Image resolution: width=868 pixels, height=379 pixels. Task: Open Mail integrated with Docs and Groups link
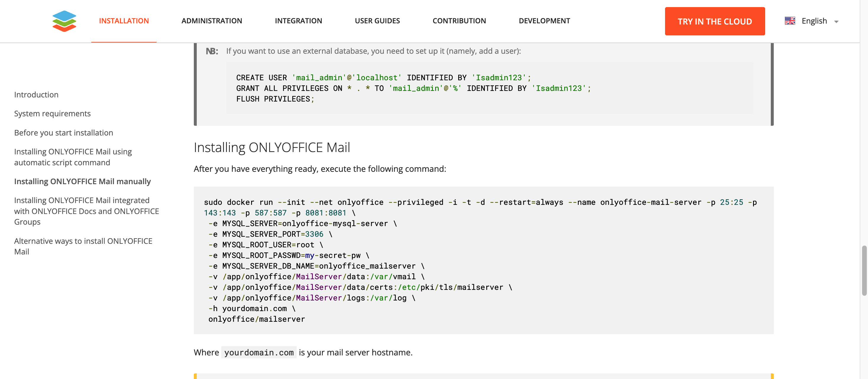86,211
